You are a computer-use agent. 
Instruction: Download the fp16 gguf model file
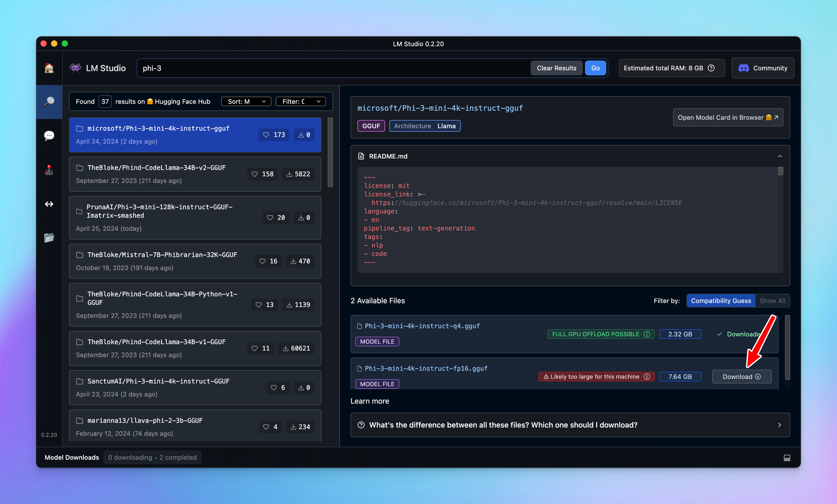click(742, 377)
